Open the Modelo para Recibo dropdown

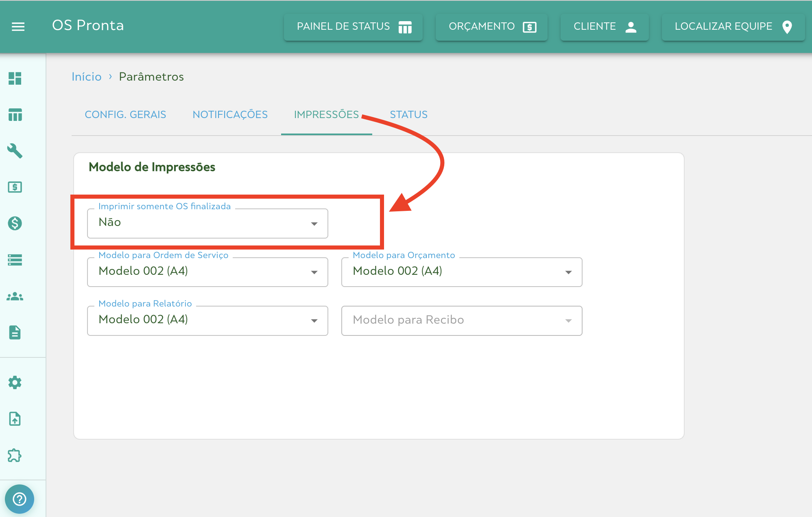pos(462,320)
